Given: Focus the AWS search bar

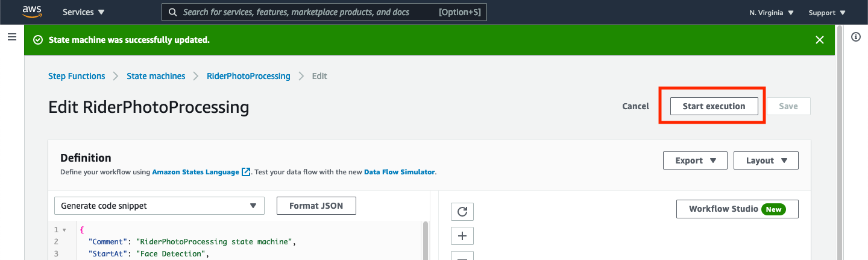Looking at the screenshot, I should (x=324, y=12).
